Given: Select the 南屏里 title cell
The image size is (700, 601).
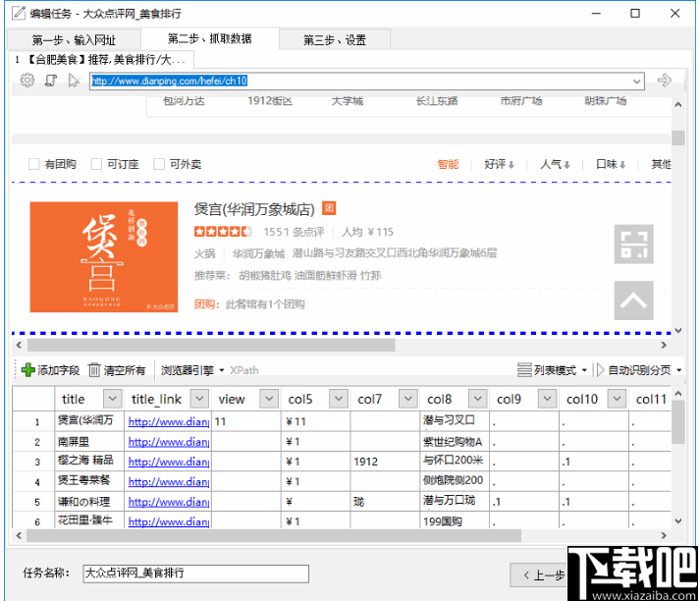Looking at the screenshot, I should point(89,442).
